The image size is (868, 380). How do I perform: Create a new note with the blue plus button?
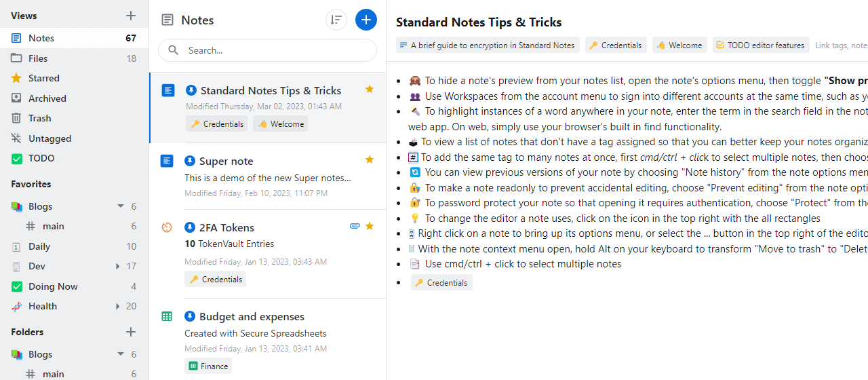coord(366,20)
